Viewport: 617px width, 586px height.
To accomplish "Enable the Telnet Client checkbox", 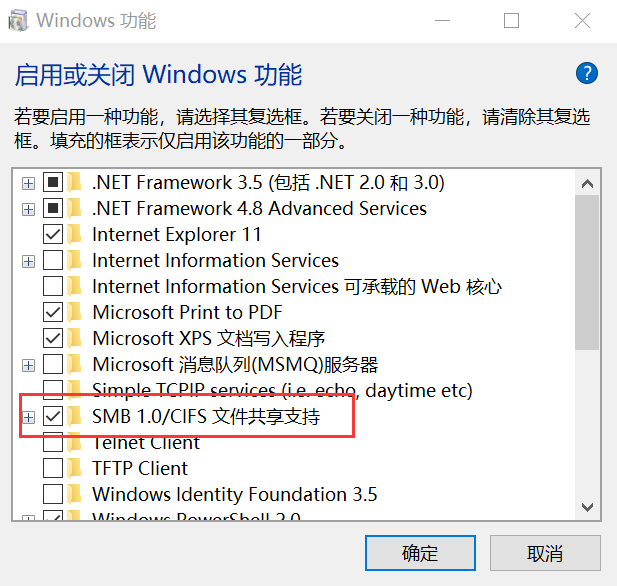I will click(53, 442).
